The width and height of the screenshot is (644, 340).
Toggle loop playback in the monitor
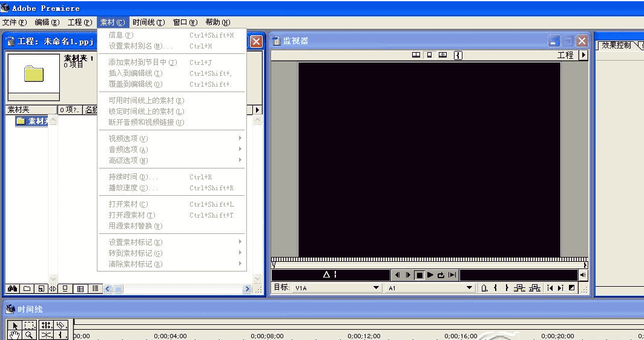441,275
